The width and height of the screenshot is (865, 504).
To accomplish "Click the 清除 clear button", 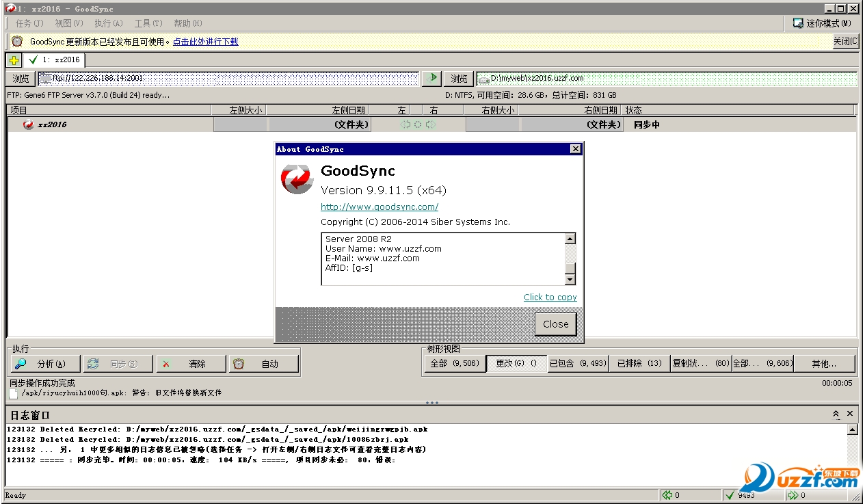I will (191, 364).
